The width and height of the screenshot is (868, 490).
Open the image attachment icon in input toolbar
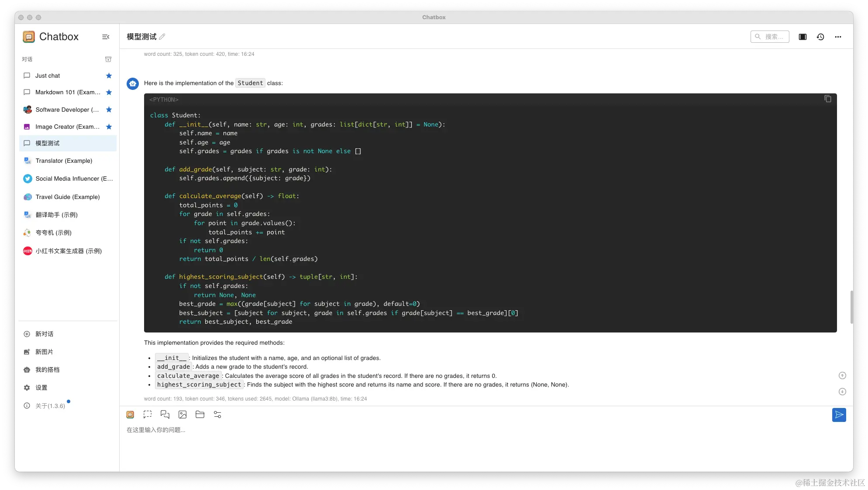183,415
